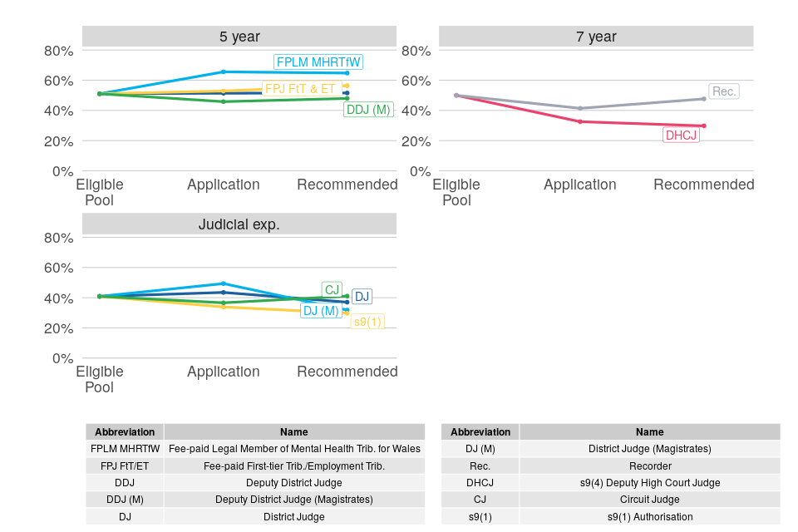The width and height of the screenshot is (798, 532).
Task: Click the "s9(1) Authorisation" table cell
Action: (650, 517)
